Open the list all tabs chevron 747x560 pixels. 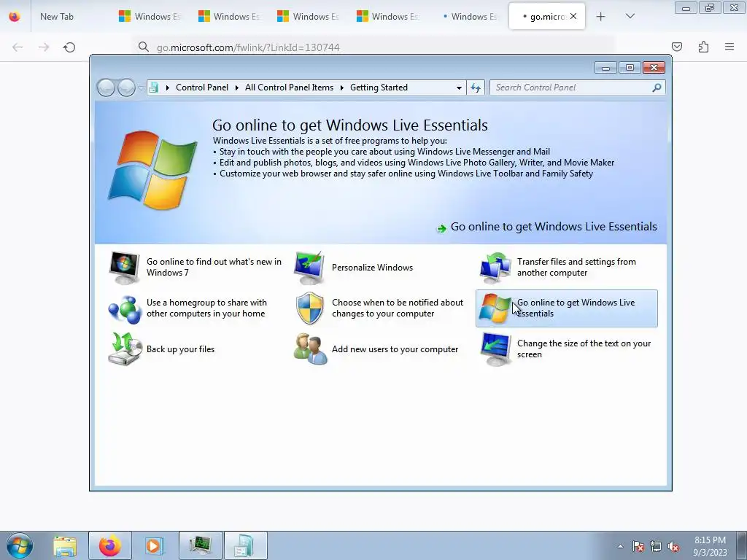[630, 16]
